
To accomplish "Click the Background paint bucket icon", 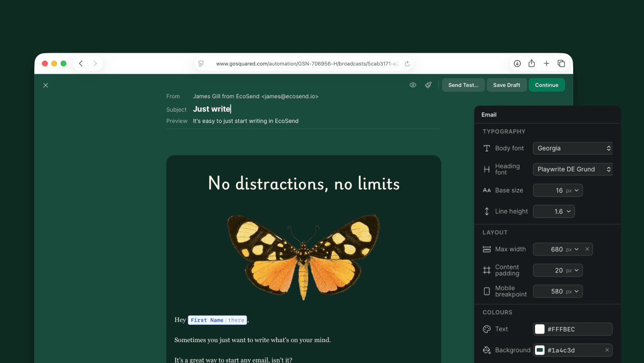I will (x=487, y=350).
